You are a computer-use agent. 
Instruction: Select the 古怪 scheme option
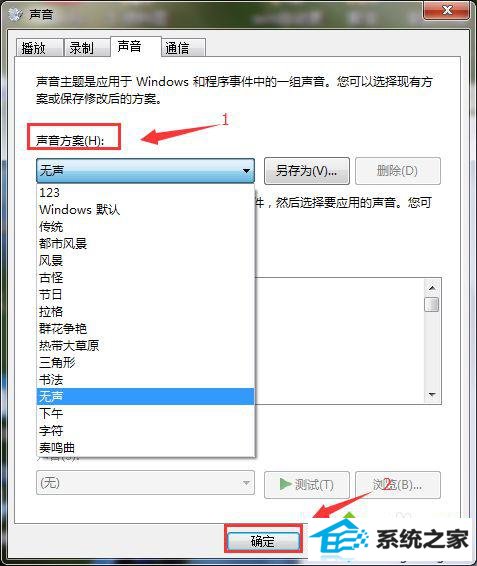(x=146, y=278)
